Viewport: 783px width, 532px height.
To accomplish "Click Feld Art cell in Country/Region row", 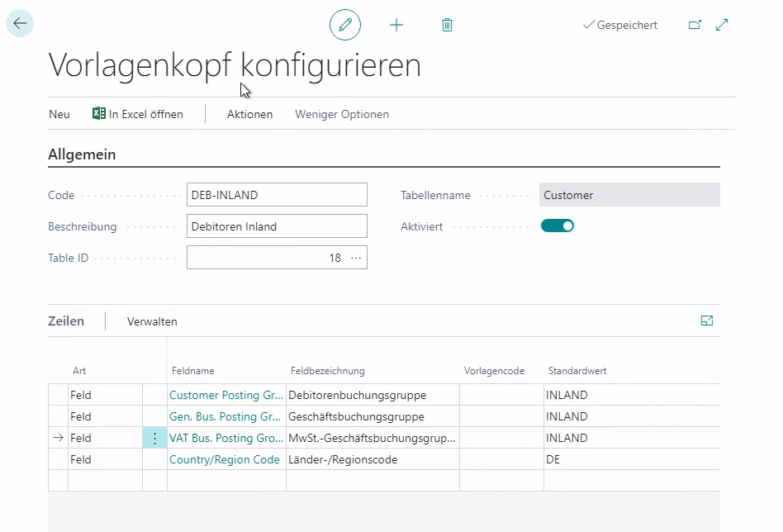I will point(105,459).
